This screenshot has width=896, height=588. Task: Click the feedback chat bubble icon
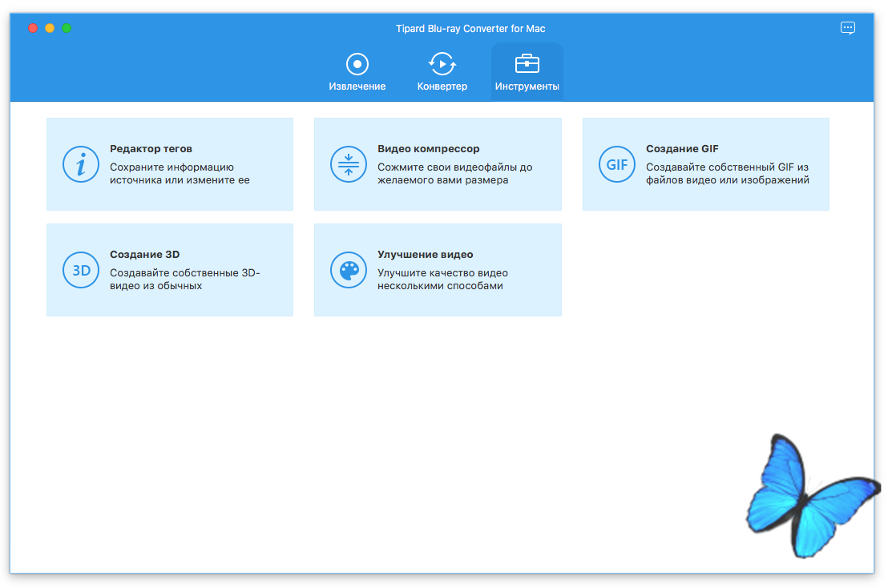(847, 28)
